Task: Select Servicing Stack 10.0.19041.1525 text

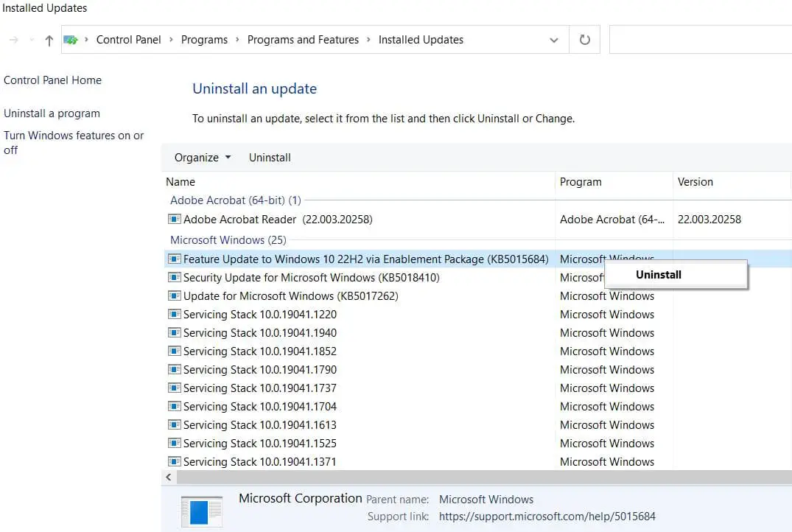Action: click(259, 444)
